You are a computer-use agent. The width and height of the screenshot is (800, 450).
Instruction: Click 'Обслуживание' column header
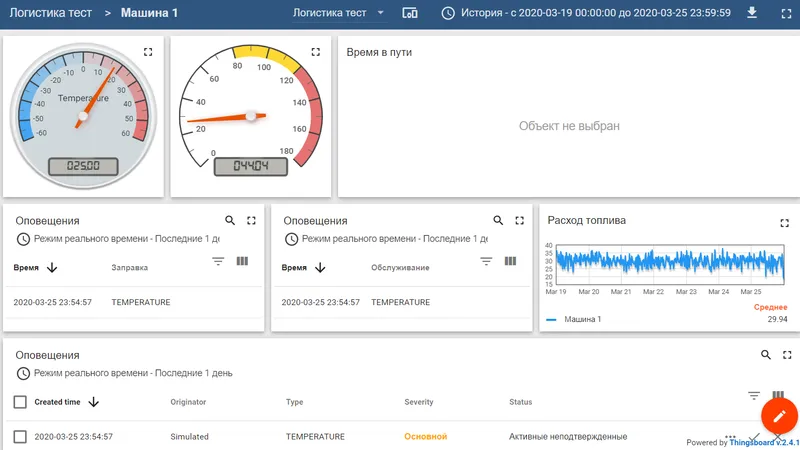400,267
